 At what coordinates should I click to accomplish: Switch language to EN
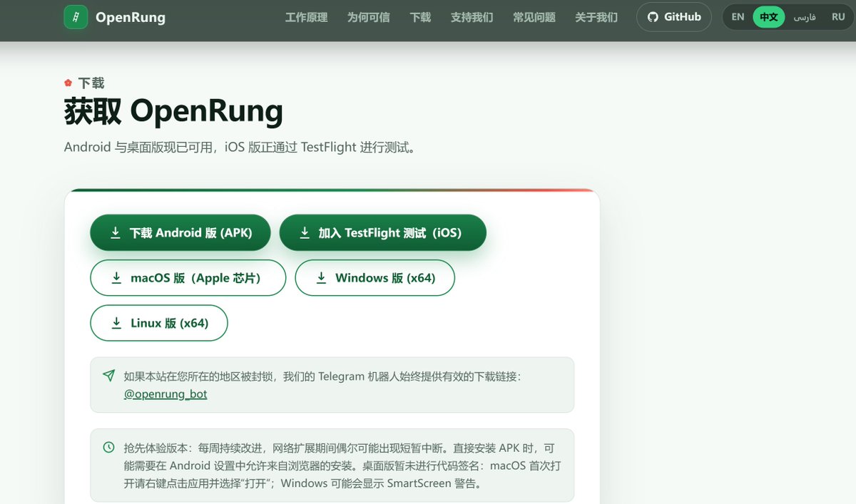click(x=738, y=17)
